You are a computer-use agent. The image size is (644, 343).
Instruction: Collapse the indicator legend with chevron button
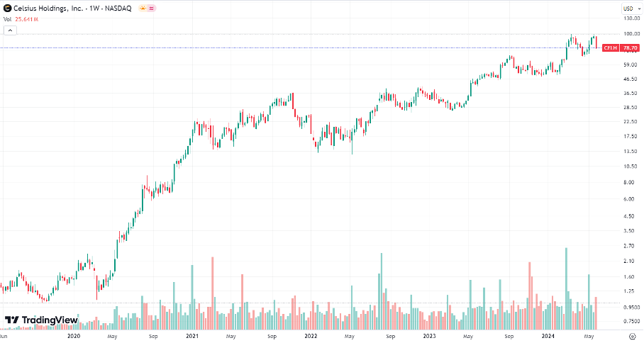[9, 30]
